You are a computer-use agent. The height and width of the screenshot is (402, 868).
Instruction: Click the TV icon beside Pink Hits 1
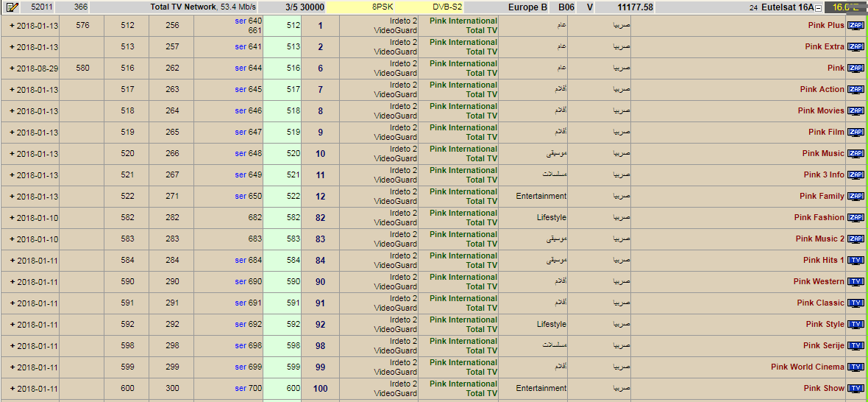coord(855,260)
